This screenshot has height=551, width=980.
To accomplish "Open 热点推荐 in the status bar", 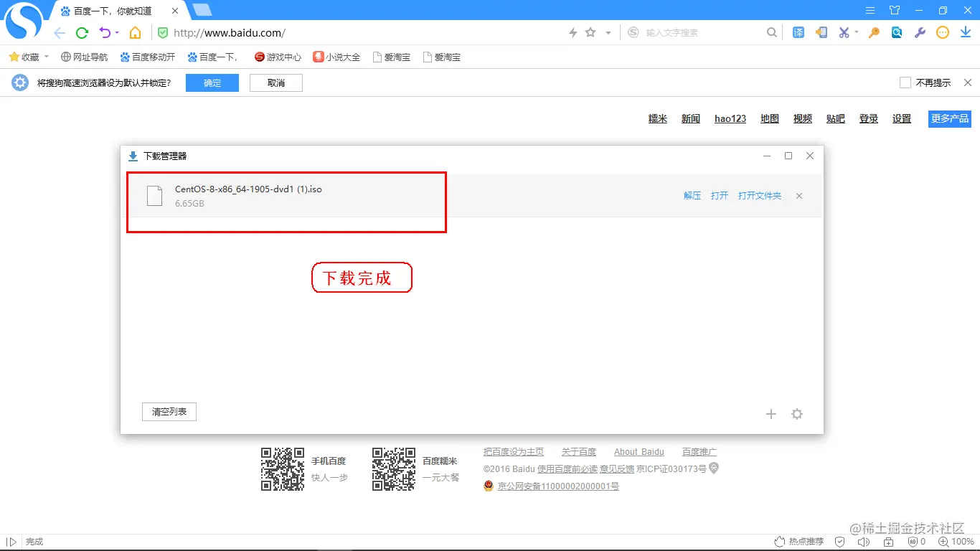I will point(798,542).
